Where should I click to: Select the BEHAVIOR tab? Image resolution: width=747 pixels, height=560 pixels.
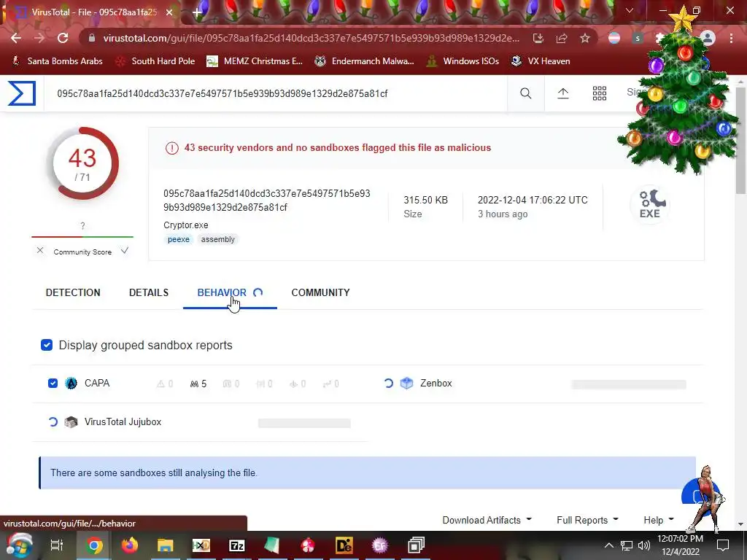click(230, 292)
